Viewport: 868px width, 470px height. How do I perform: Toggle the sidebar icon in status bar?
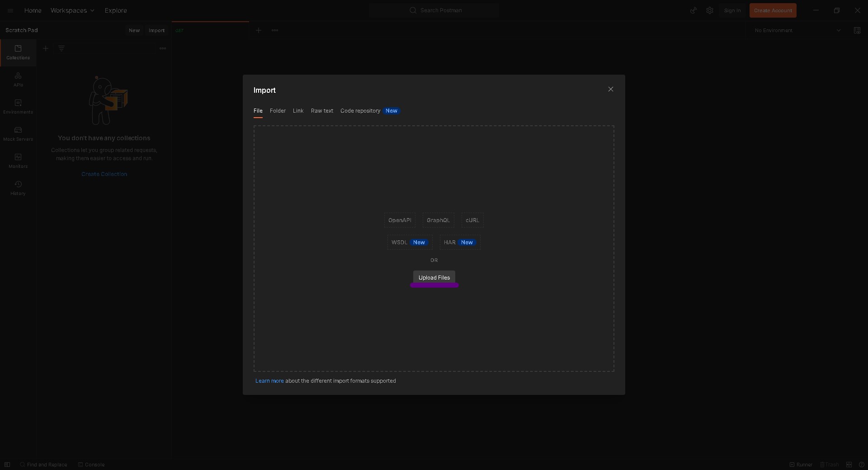(7, 465)
